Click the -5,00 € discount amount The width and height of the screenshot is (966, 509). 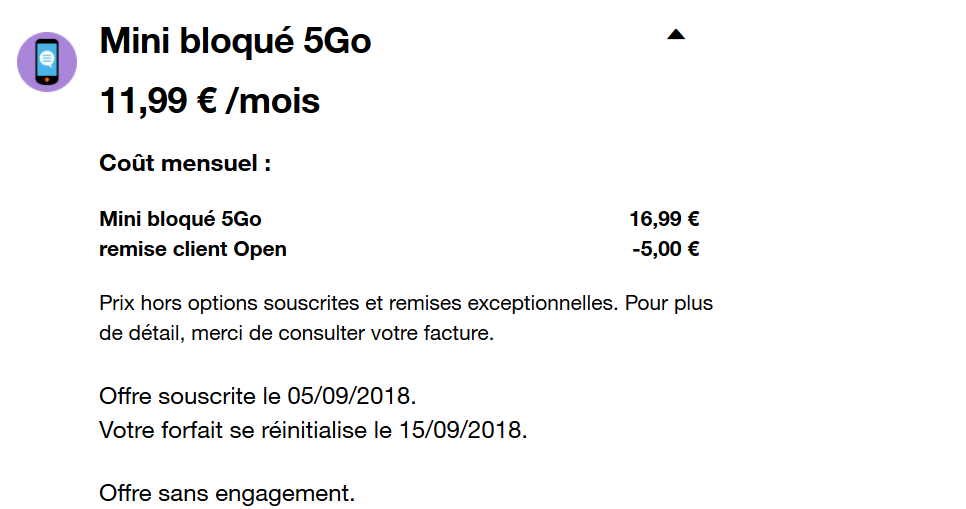point(665,249)
